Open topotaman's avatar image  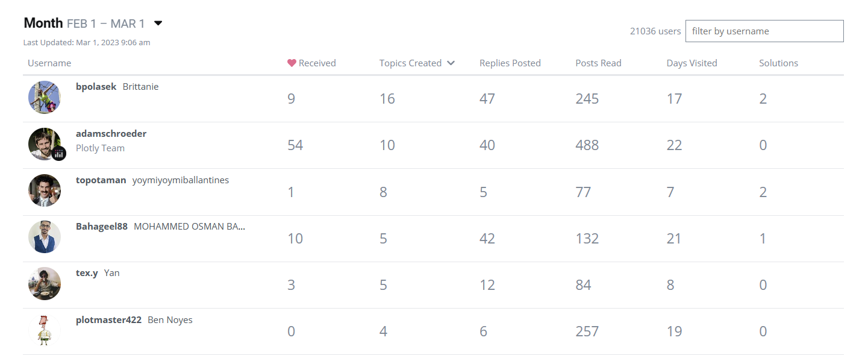click(x=45, y=190)
